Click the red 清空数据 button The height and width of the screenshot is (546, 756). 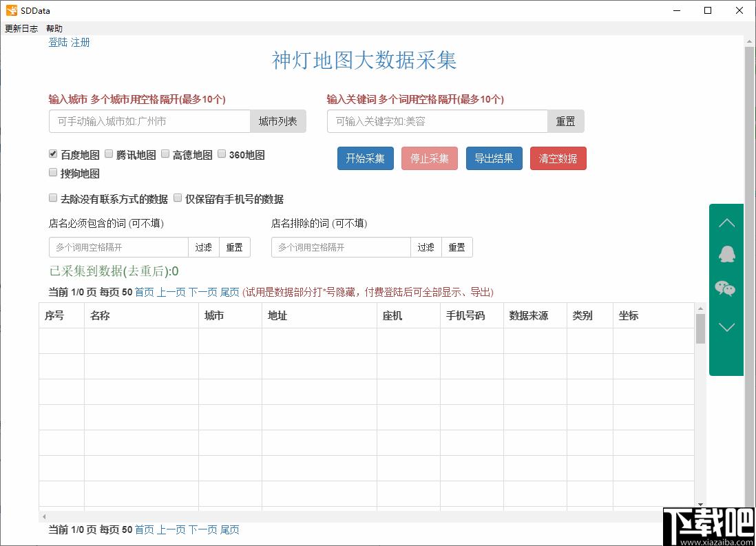(558, 158)
